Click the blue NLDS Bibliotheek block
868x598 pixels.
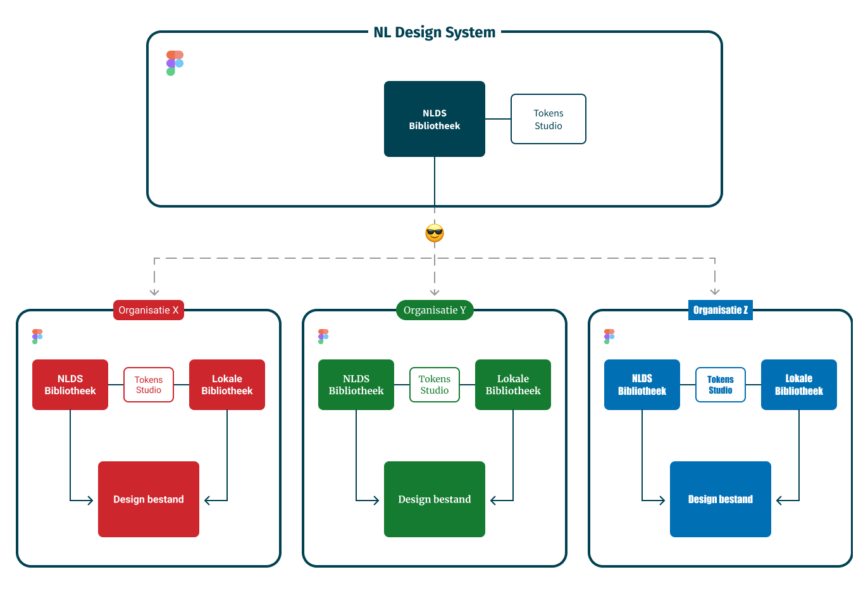click(642, 385)
